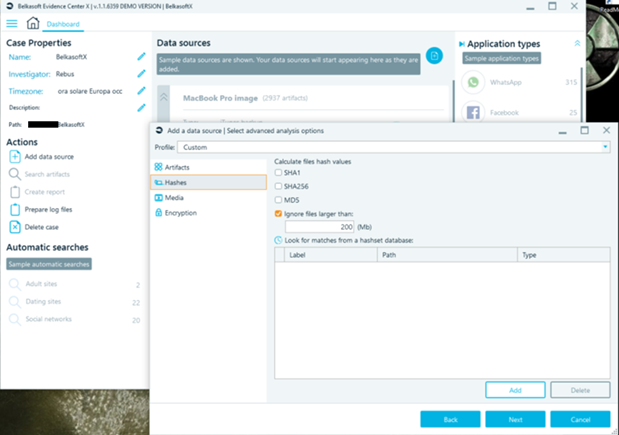Screen dimensions: 619x435
Task: Edit the Description pencil icon
Action: click(x=141, y=107)
